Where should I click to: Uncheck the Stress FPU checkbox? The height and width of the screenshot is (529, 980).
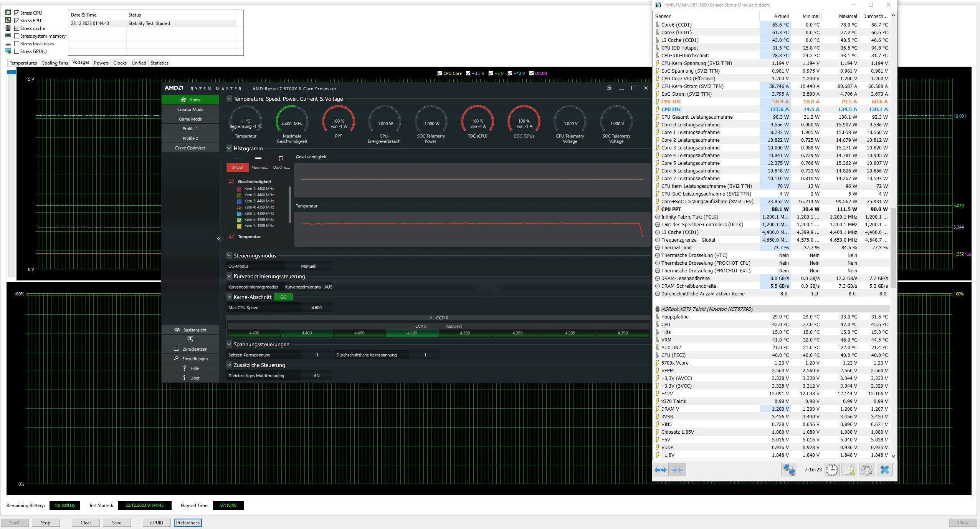[17, 20]
